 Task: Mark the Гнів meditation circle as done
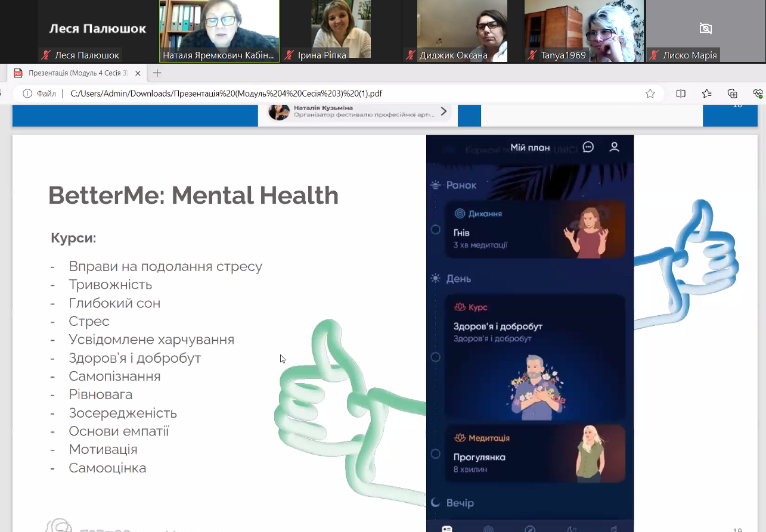click(x=436, y=229)
